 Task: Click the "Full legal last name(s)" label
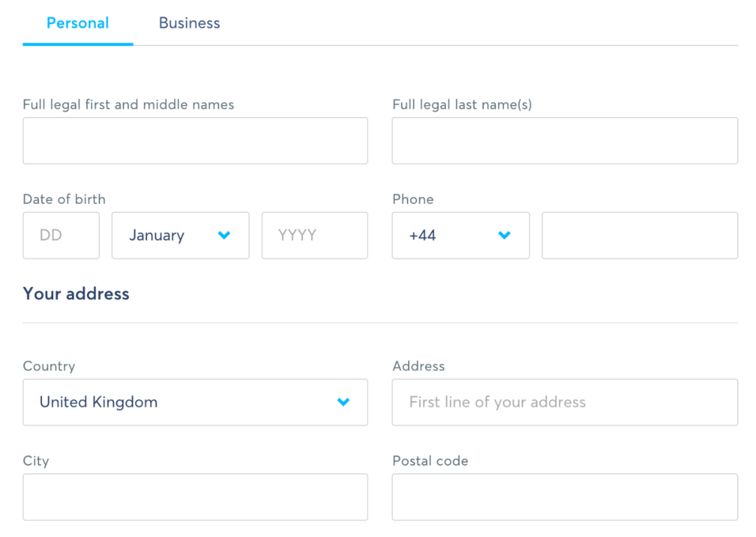tap(462, 105)
